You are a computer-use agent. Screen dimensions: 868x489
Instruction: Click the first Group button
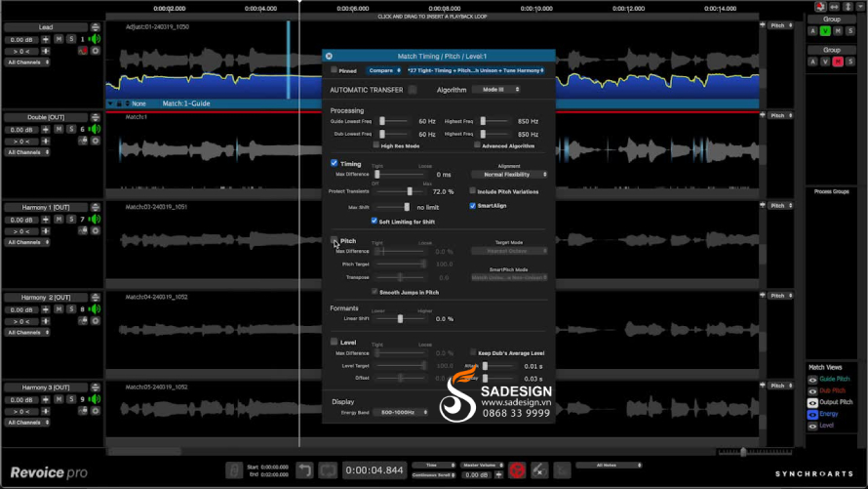[x=832, y=19]
